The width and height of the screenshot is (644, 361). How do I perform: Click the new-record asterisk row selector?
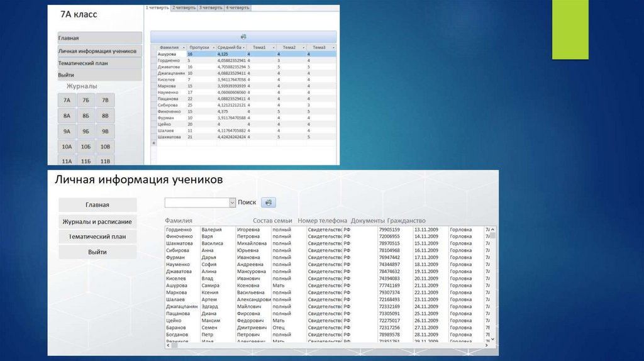[154, 143]
